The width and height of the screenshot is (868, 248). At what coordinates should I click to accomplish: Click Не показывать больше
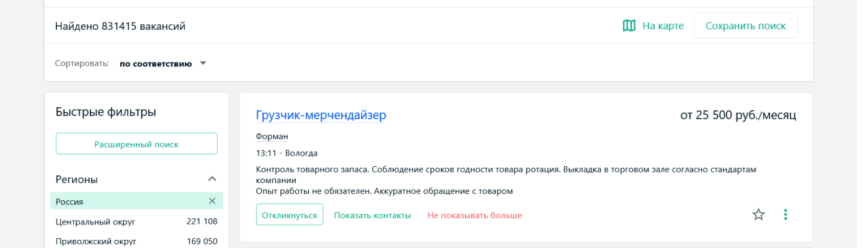[x=474, y=215]
